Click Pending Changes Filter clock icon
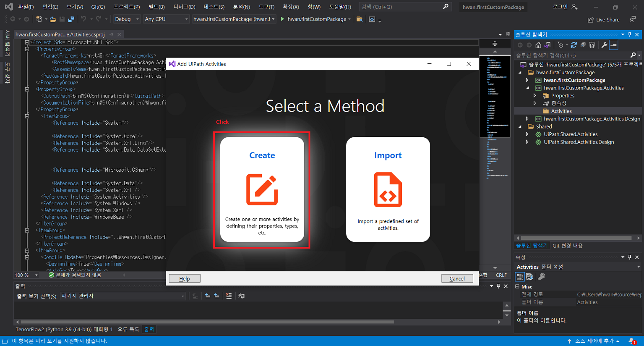The width and height of the screenshot is (644, 346). pyautogui.click(x=561, y=45)
